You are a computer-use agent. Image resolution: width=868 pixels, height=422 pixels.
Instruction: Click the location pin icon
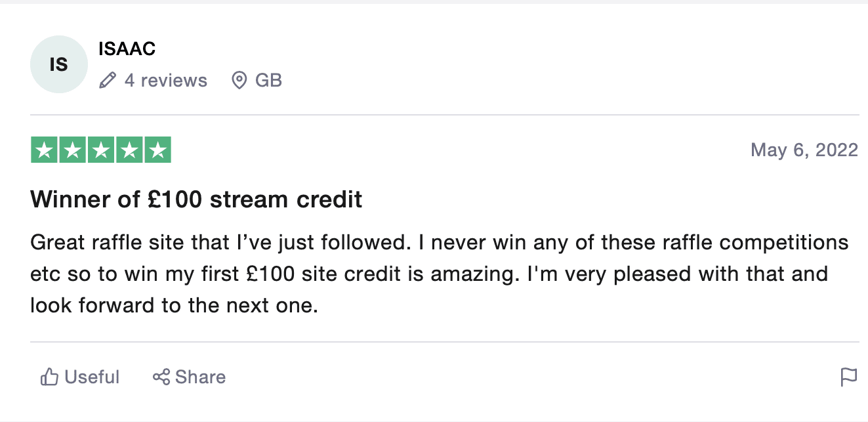pyautogui.click(x=239, y=81)
